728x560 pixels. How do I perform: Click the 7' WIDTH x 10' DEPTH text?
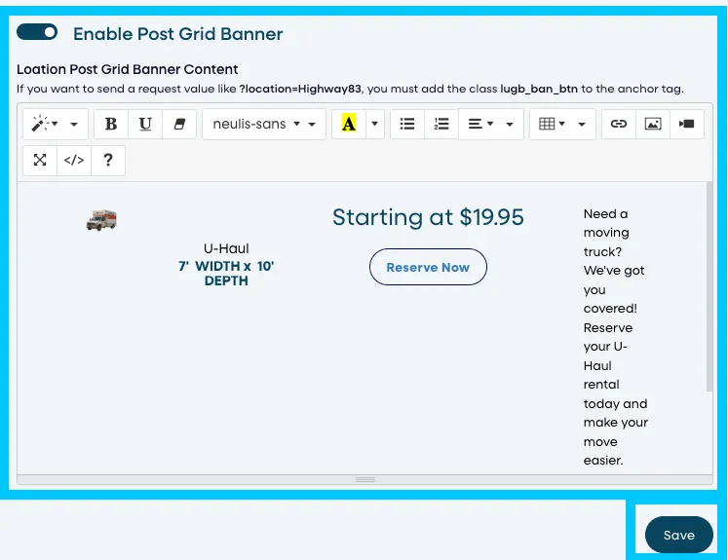click(226, 274)
